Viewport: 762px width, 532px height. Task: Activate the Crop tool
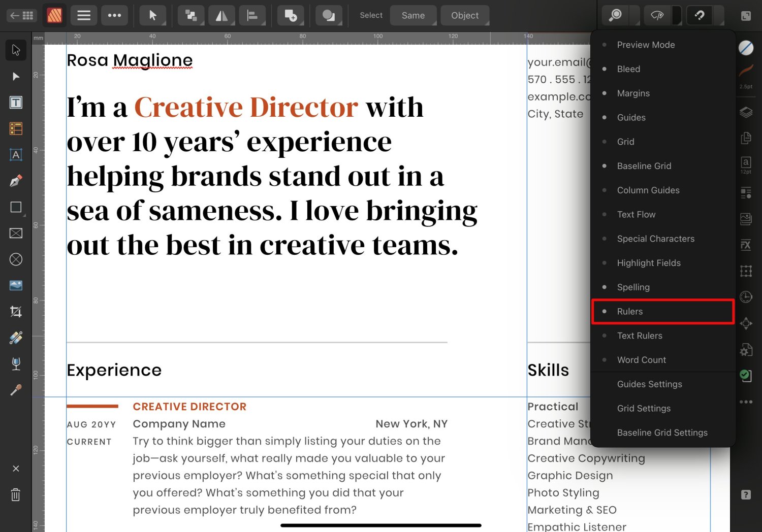(16, 312)
